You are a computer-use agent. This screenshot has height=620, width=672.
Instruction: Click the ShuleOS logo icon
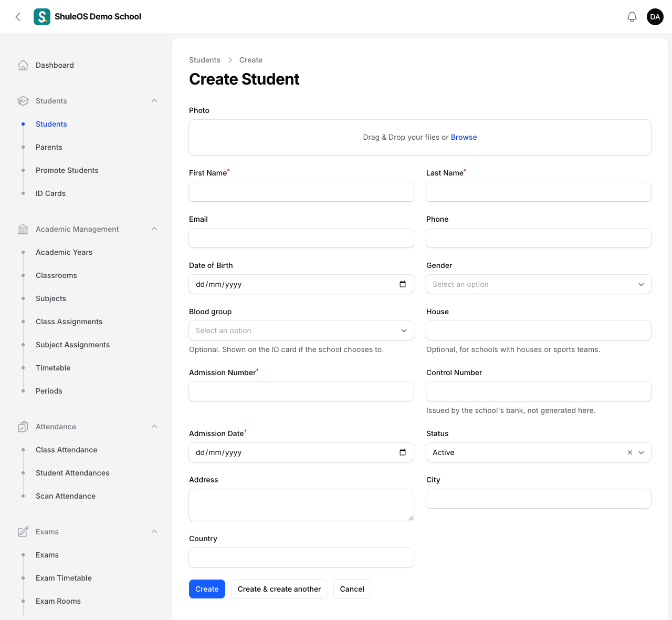pos(42,17)
